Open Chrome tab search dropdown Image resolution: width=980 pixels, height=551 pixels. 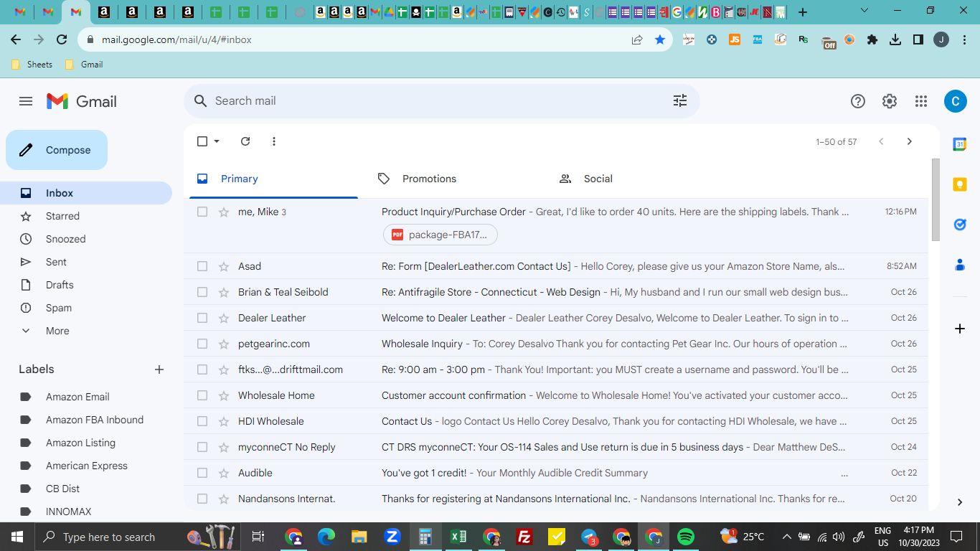(x=864, y=11)
